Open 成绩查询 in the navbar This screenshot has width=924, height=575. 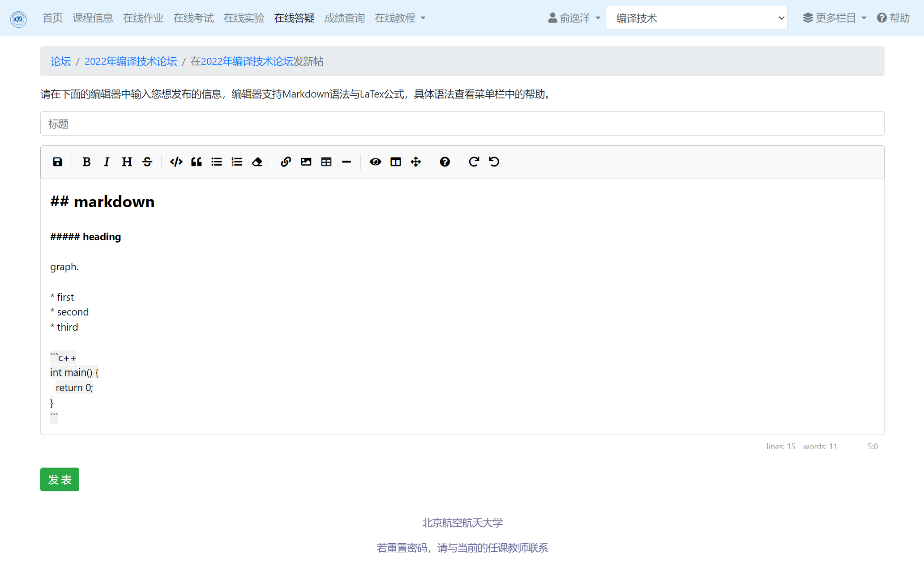(345, 18)
